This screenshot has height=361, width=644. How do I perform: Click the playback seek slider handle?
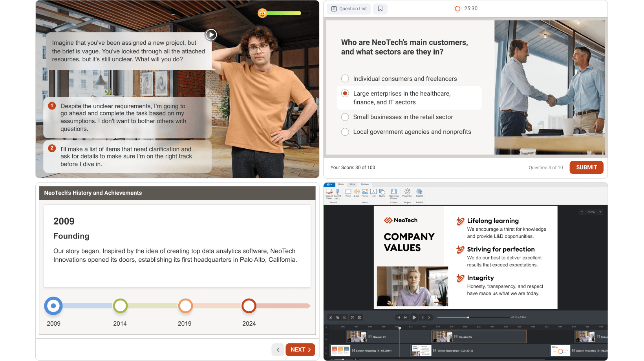pyautogui.click(x=468, y=317)
